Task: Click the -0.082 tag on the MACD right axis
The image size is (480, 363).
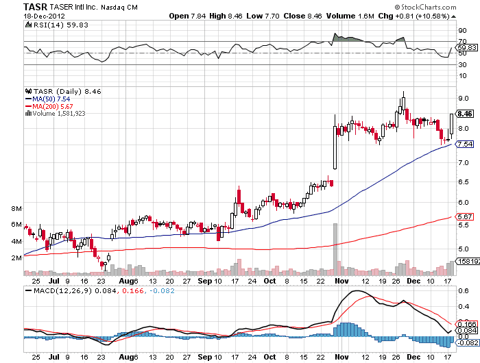Action: pyautogui.click(x=468, y=343)
